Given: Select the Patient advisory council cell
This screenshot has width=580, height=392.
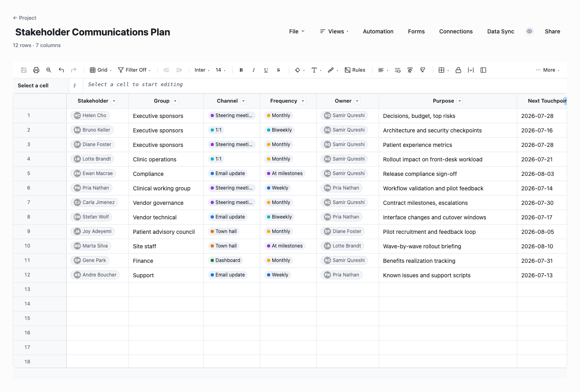Looking at the screenshot, I should tap(166, 232).
